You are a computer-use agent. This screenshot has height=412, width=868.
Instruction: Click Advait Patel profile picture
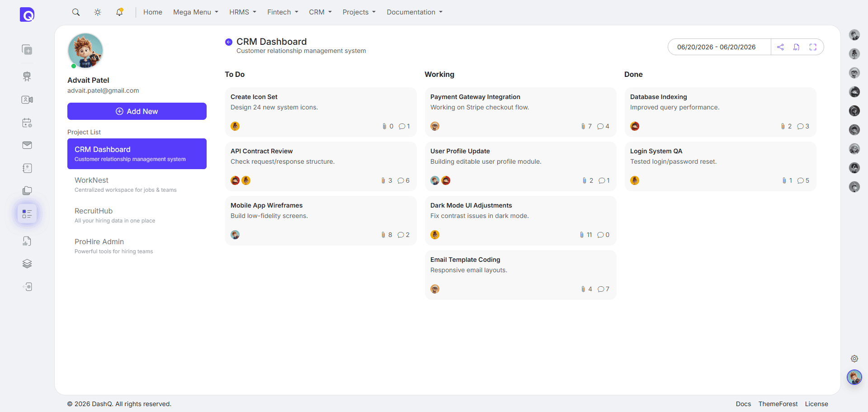[x=85, y=51]
